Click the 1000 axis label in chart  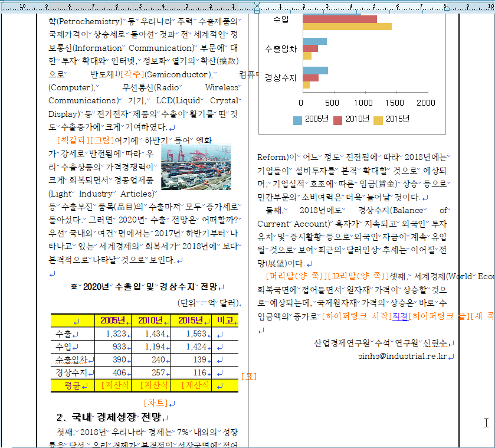pos(363,103)
